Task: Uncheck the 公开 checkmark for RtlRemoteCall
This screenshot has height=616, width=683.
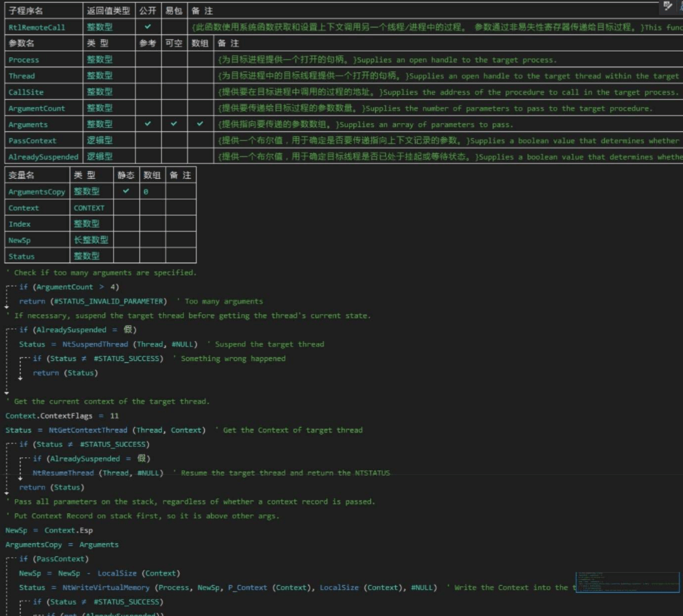Action: click(148, 27)
